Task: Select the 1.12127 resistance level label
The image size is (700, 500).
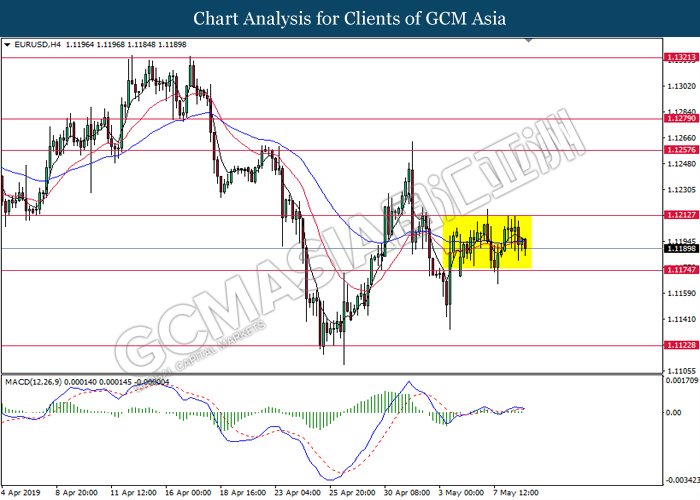Action: [x=681, y=215]
